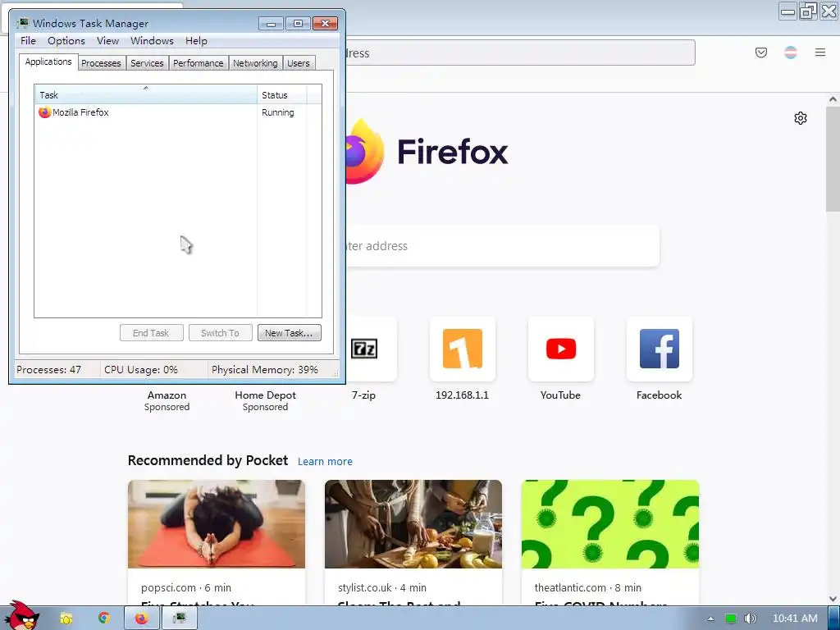
Task: Click the Amazon Sponsored shortcut label
Action: pos(167,400)
